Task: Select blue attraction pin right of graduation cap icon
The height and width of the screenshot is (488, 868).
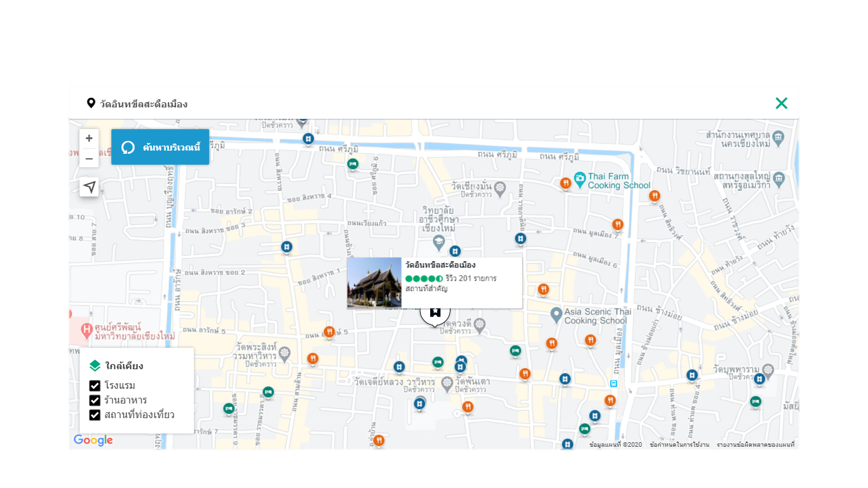Action: click(454, 252)
